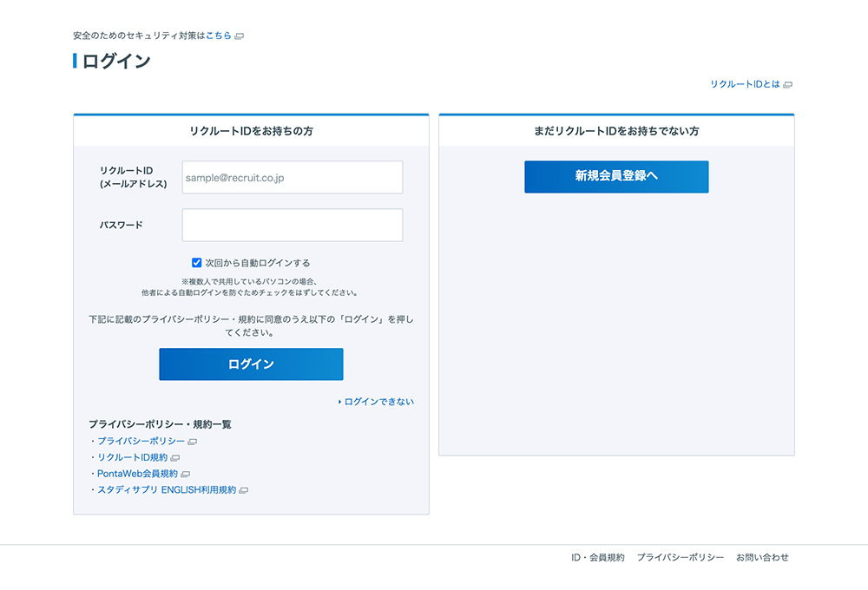Screen dimensions: 868x590
Task: Click the new-window icon next to PontaWeb会員規約
Action: tap(186, 475)
